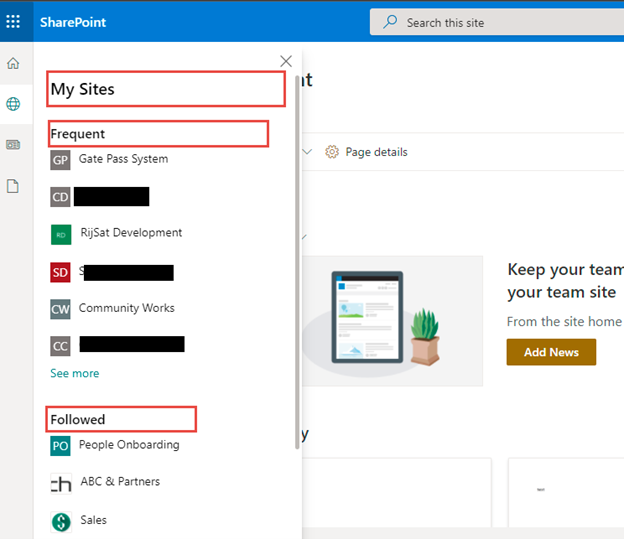Expand the dropdown chevron beside Page details

pyautogui.click(x=307, y=152)
